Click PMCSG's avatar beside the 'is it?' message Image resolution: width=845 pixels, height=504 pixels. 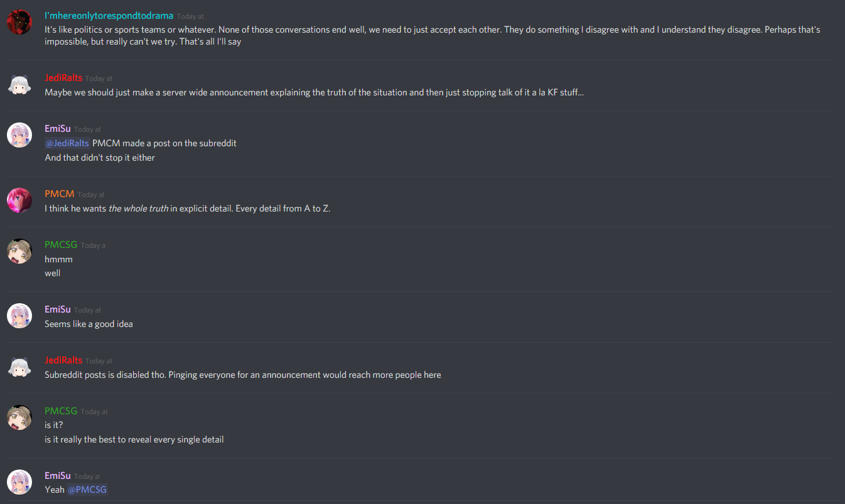(x=19, y=417)
